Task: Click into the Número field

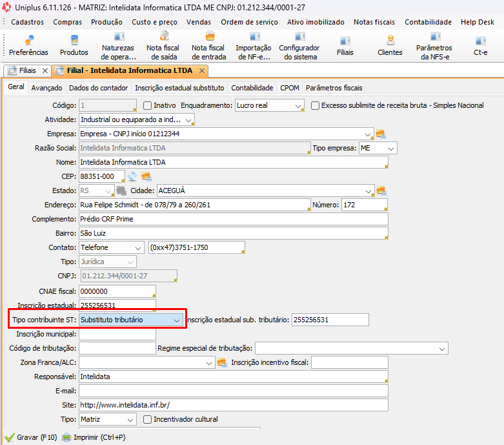Action: pyautogui.click(x=365, y=205)
